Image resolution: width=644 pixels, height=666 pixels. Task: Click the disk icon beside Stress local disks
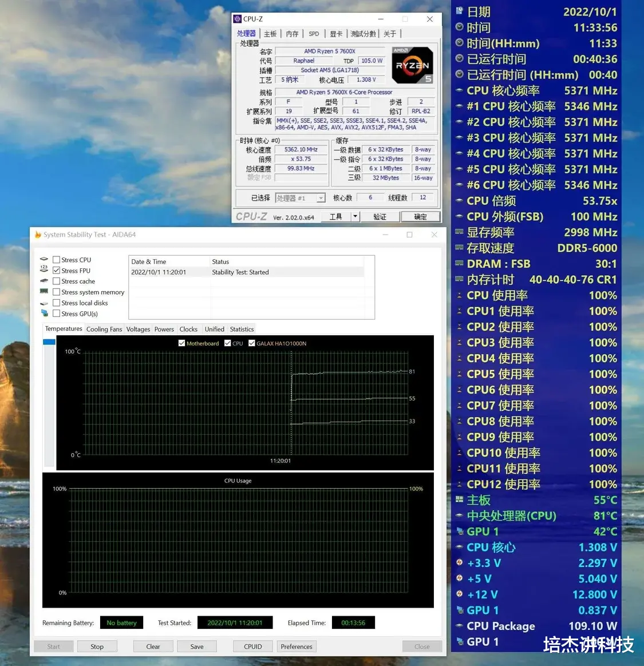[44, 303]
